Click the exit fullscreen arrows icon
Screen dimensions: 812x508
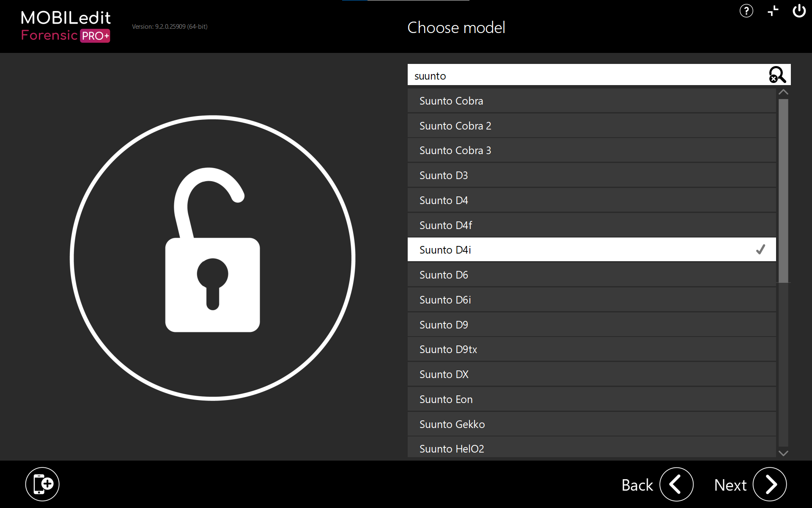click(x=773, y=11)
